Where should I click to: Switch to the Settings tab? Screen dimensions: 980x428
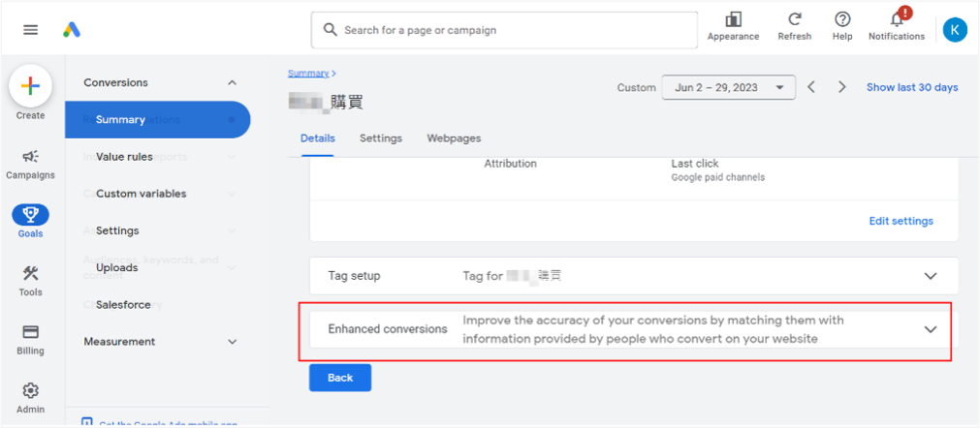pos(381,138)
